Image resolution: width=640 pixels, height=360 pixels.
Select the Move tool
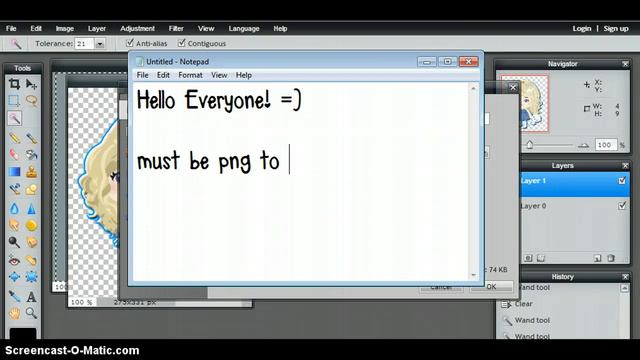(31, 84)
